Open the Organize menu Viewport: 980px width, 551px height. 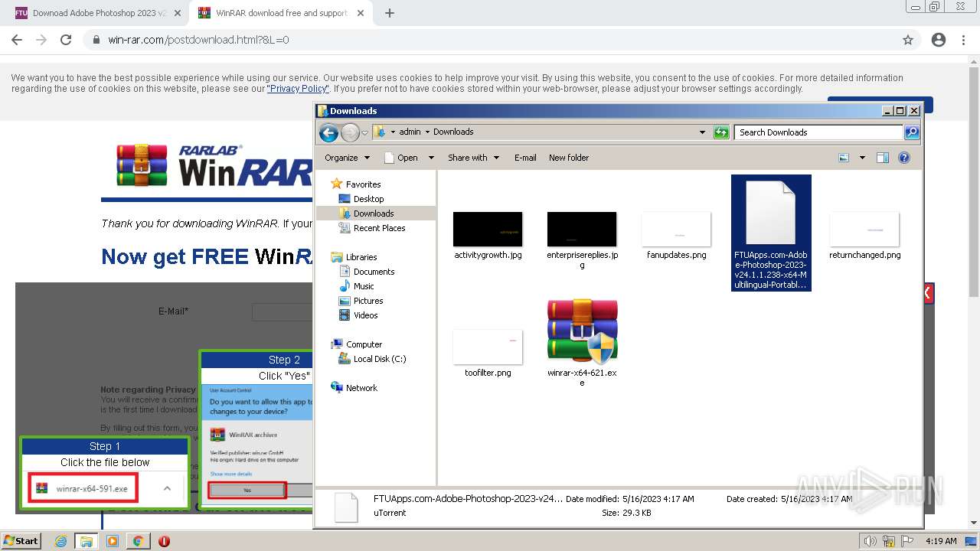click(347, 158)
